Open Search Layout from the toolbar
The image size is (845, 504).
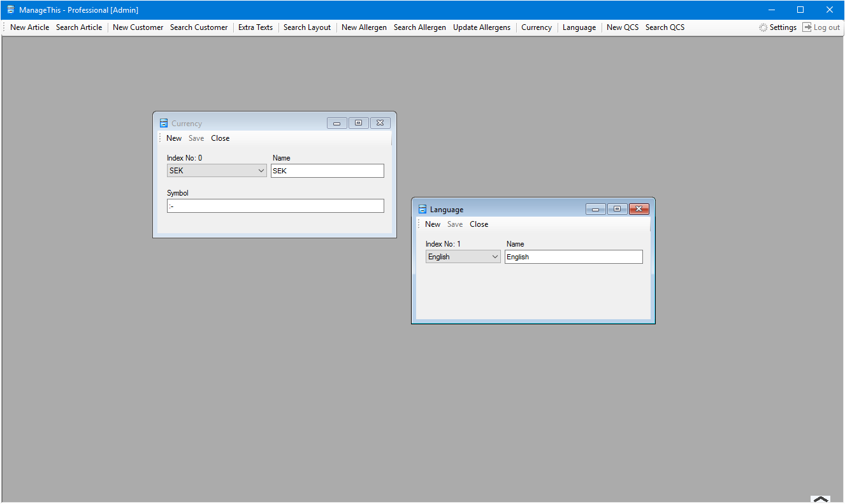(307, 27)
